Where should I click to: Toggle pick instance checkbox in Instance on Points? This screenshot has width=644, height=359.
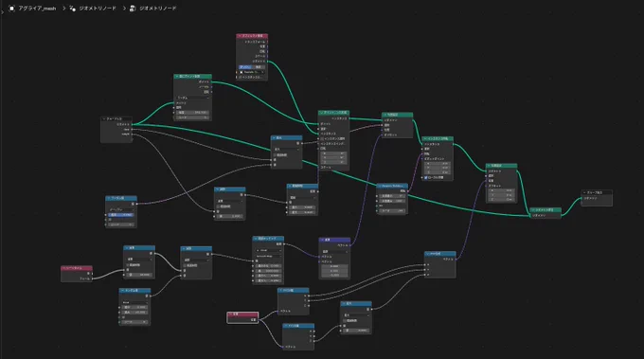click(x=322, y=139)
